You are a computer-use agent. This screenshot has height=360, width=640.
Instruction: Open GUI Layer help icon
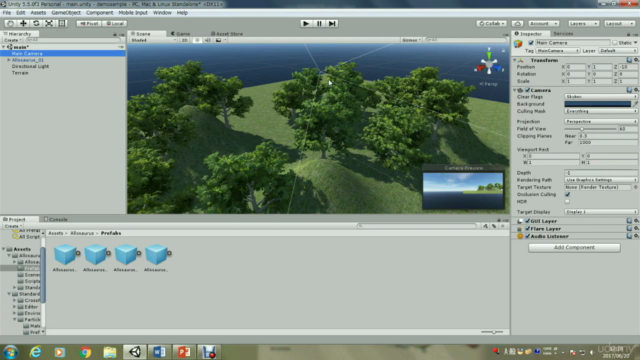click(629, 221)
